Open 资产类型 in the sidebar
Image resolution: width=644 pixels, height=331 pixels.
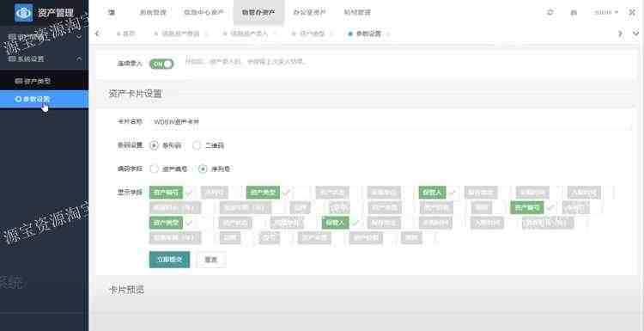45,81
